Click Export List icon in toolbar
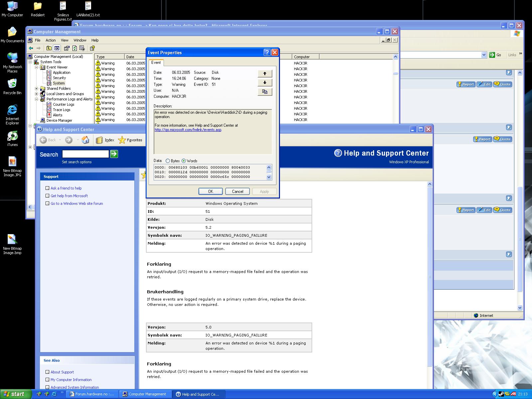Viewport: 532px width, 399px height. [x=82, y=48]
